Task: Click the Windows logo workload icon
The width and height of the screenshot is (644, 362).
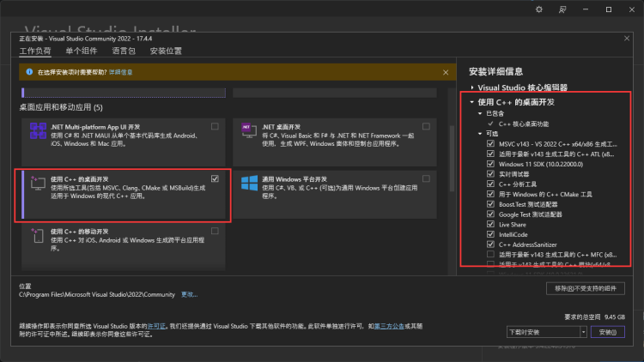Action: [x=249, y=183]
